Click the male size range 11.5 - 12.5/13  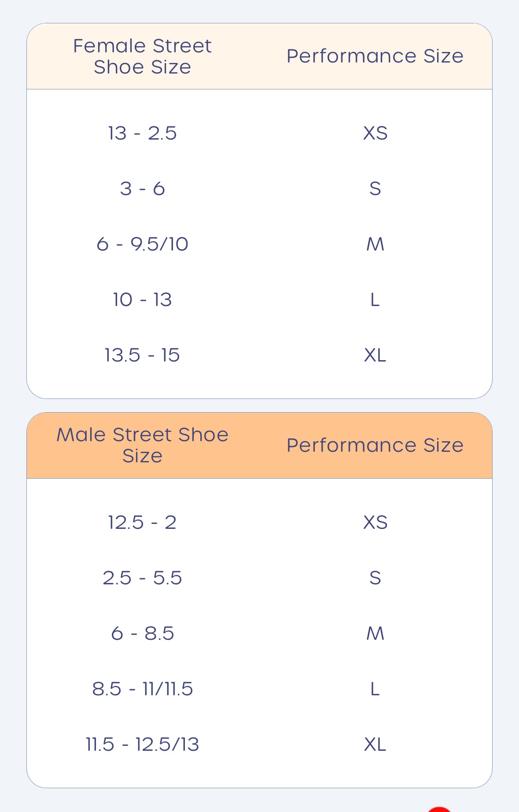click(x=142, y=744)
